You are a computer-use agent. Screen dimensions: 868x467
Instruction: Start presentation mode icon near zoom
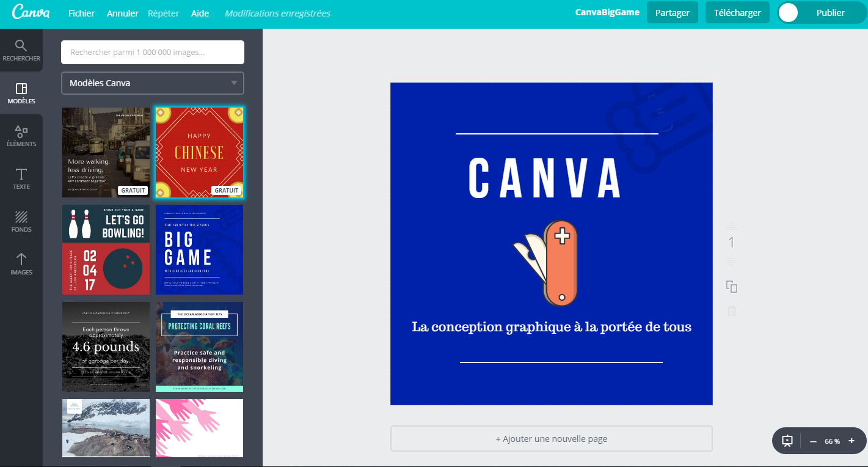[787, 441]
